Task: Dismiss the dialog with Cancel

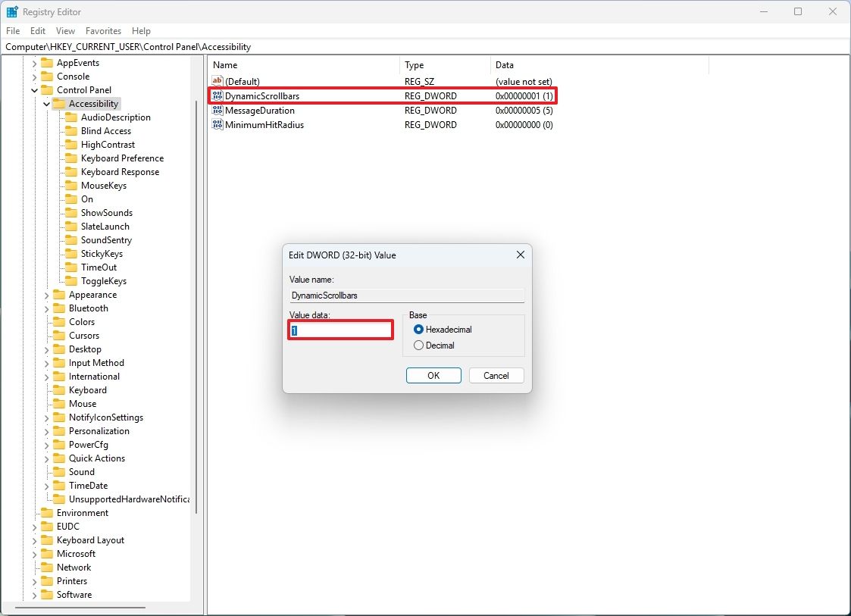Action: pos(496,375)
